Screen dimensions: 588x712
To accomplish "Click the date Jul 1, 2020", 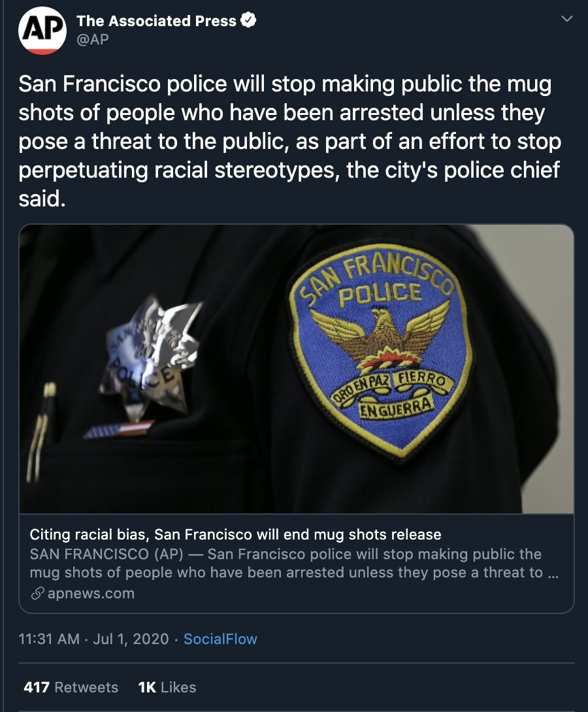I will coord(131,639).
